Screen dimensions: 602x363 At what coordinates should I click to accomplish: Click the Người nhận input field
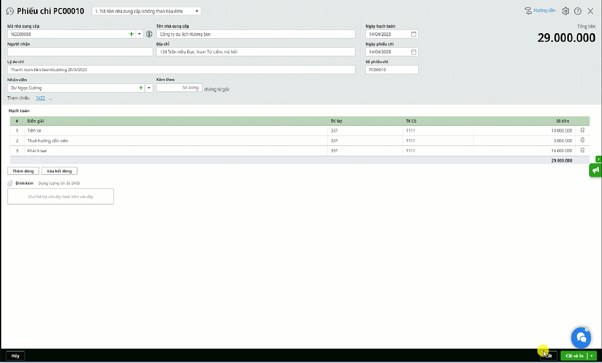80,52
